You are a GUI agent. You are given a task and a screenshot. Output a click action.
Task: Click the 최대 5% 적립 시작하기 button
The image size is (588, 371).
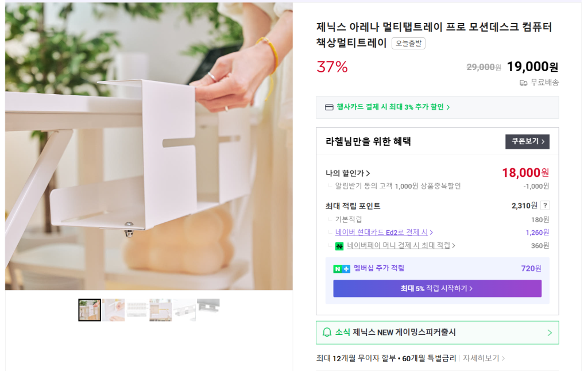[x=437, y=288]
